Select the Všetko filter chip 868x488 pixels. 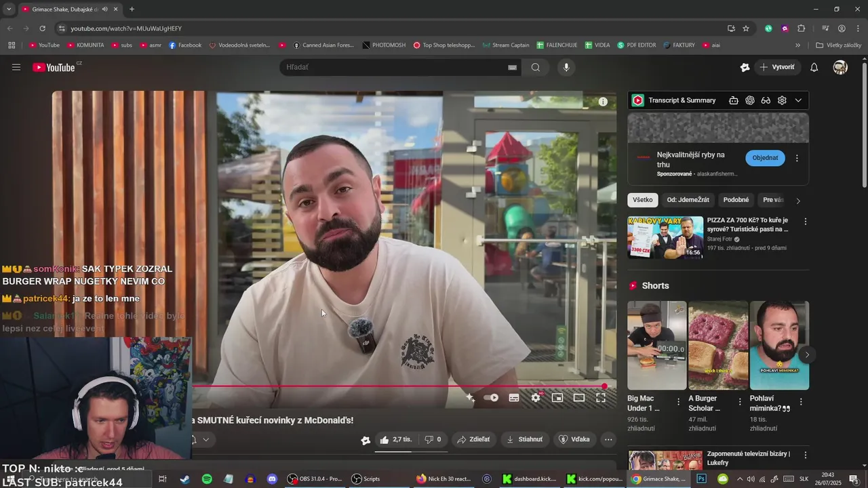pos(643,200)
